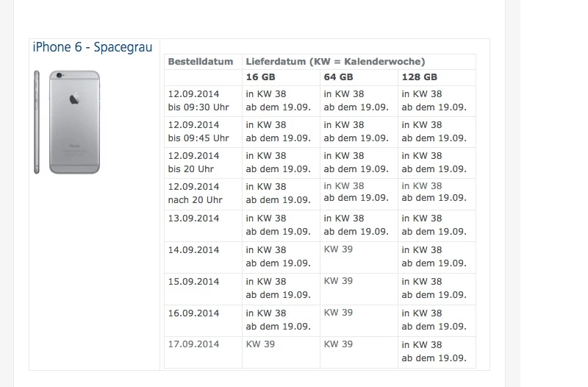Click the 12.09.2014 bis 20 Uhr cell
Image resolution: width=588 pixels, height=387 pixels.
click(203, 163)
